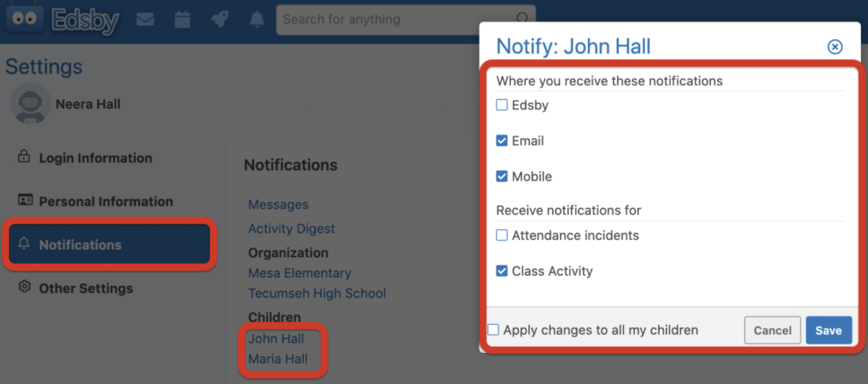Open messages via the envelope icon
The width and height of the screenshot is (868, 384).
[x=145, y=19]
